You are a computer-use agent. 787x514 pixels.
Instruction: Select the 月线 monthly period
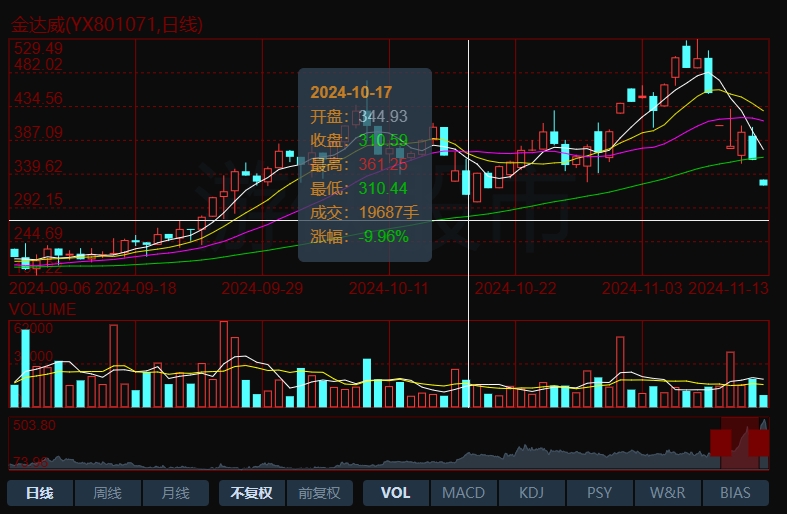tap(175, 493)
